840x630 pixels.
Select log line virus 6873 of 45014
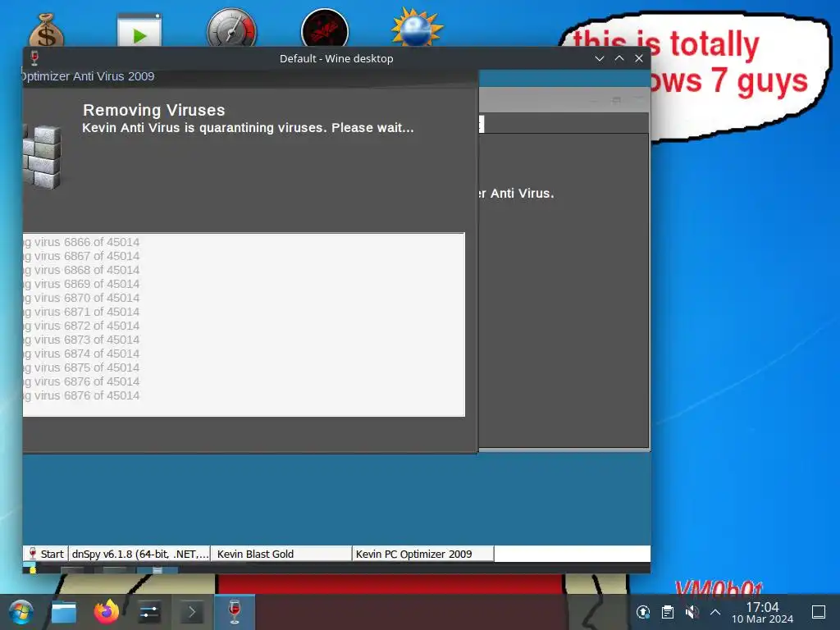[x=81, y=340]
